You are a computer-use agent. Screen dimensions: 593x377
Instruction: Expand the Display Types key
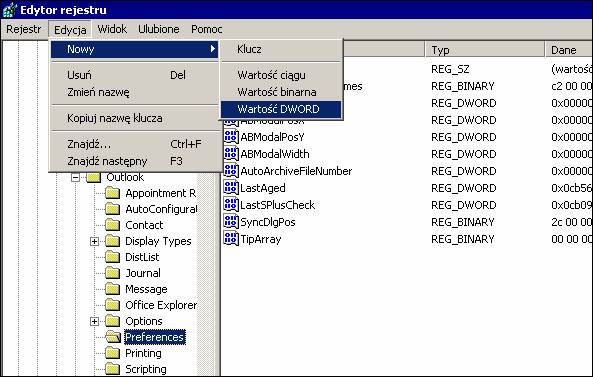pos(94,241)
